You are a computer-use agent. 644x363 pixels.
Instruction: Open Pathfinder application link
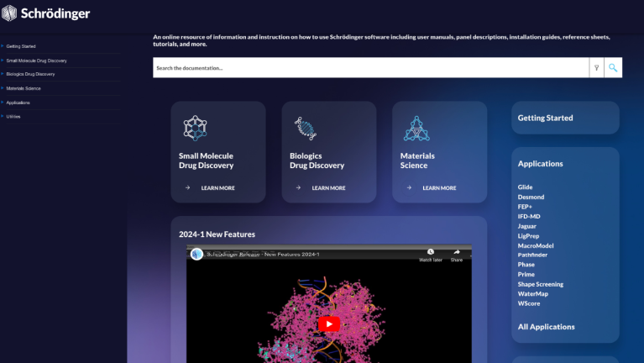pyautogui.click(x=532, y=255)
